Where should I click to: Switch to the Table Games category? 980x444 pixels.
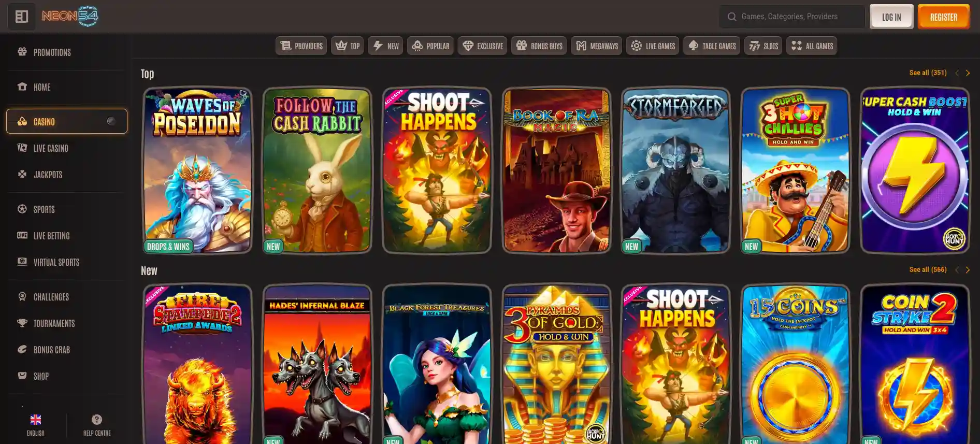point(712,46)
